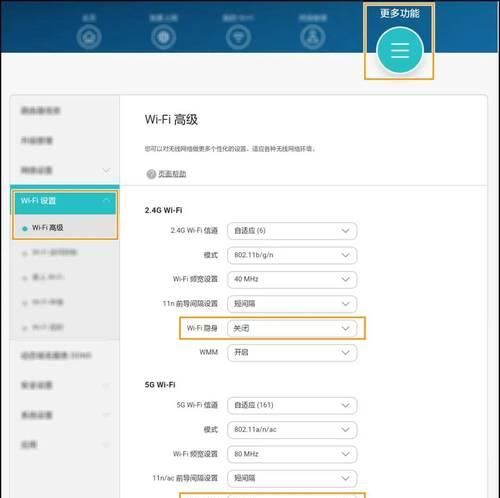Image resolution: width=500 pixels, height=498 pixels.
Task: Open the 802.11b/g/n mode dropdown
Action: click(292, 255)
